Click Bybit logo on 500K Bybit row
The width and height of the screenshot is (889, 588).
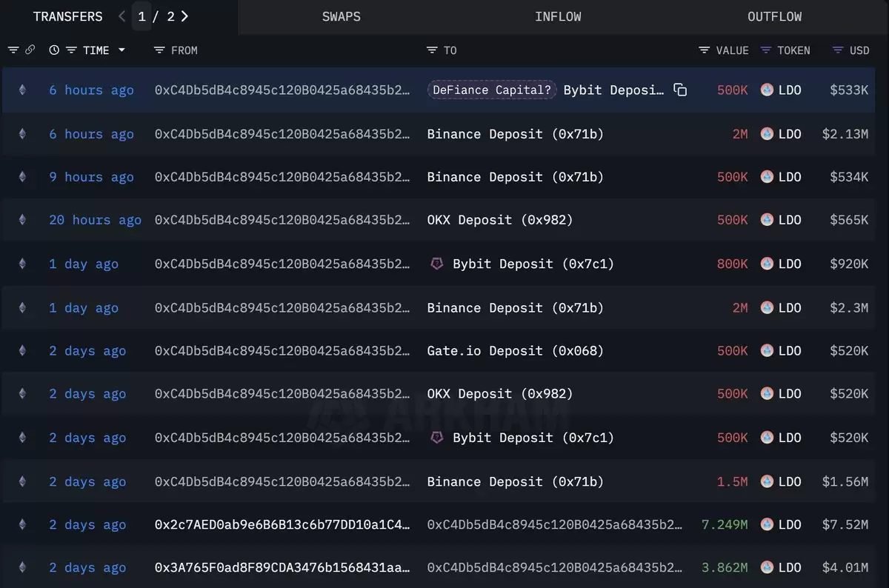point(437,438)
